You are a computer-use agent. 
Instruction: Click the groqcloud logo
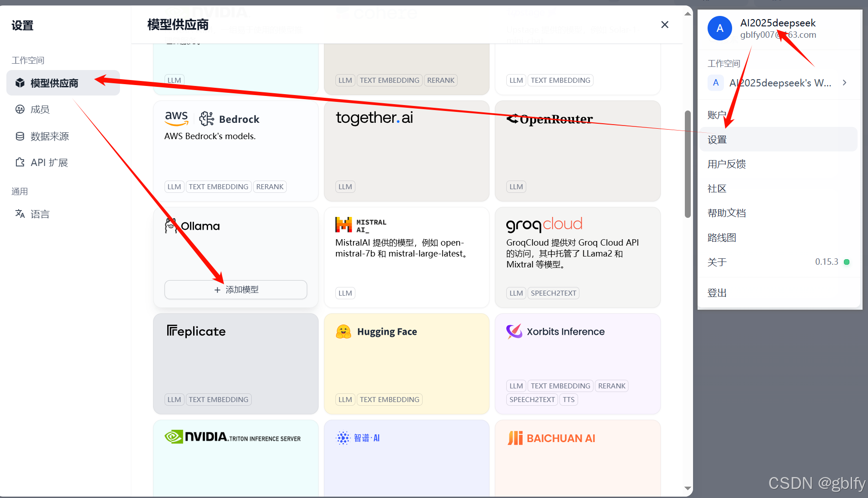544,224
